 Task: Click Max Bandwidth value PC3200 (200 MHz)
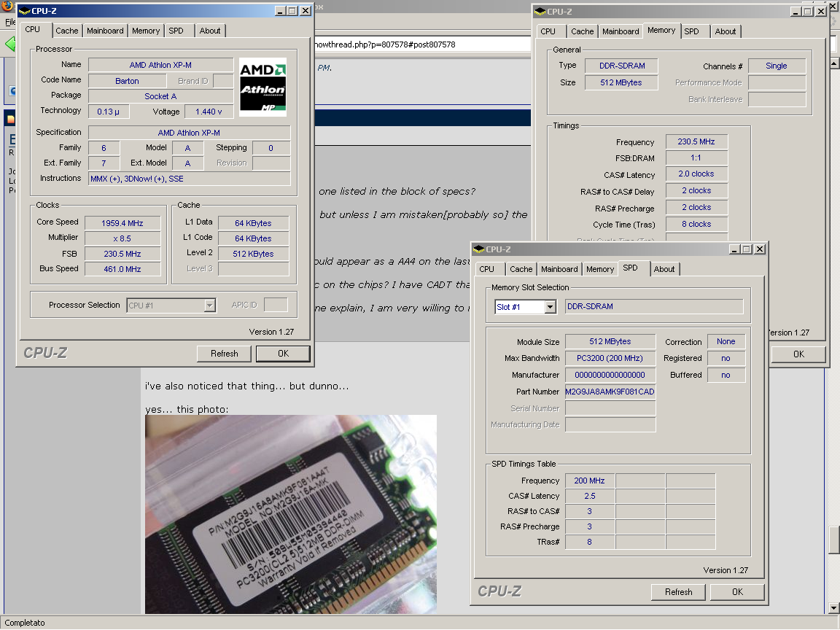point(610,359)
